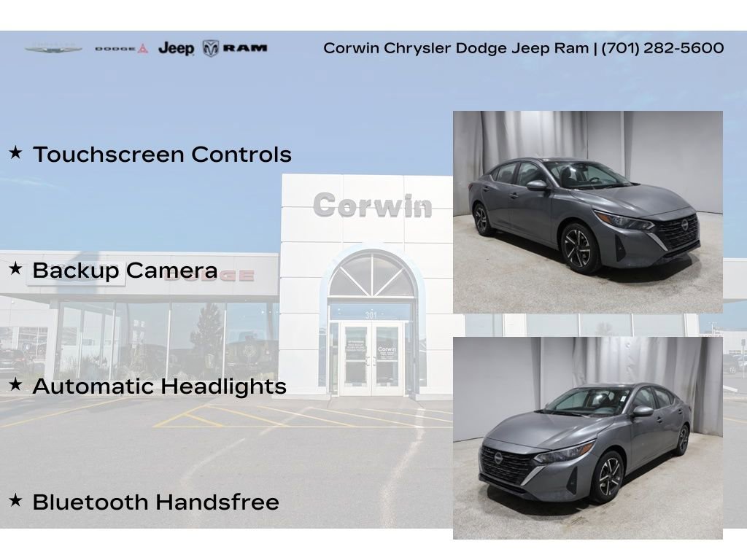This screenshot has height=560, width=747.
Task: Toggle the Backup Camera feature
Action: [126, 270]
